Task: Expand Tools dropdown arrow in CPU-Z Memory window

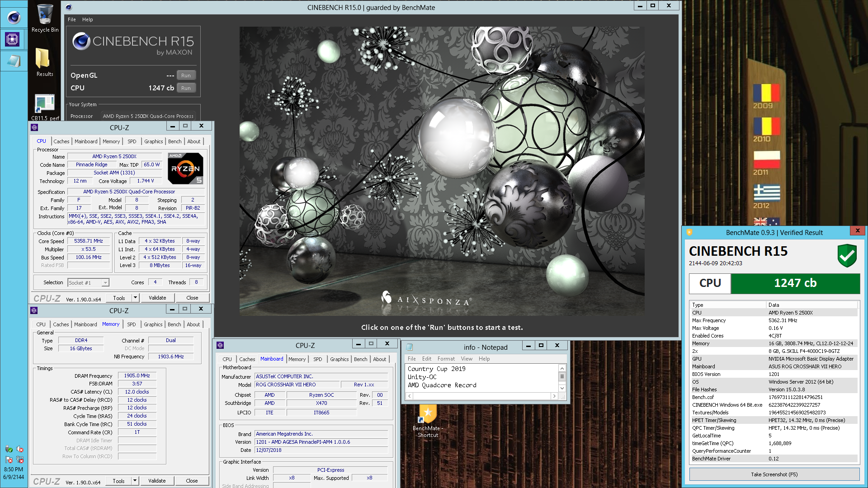Action: click(x=135, y=481)
